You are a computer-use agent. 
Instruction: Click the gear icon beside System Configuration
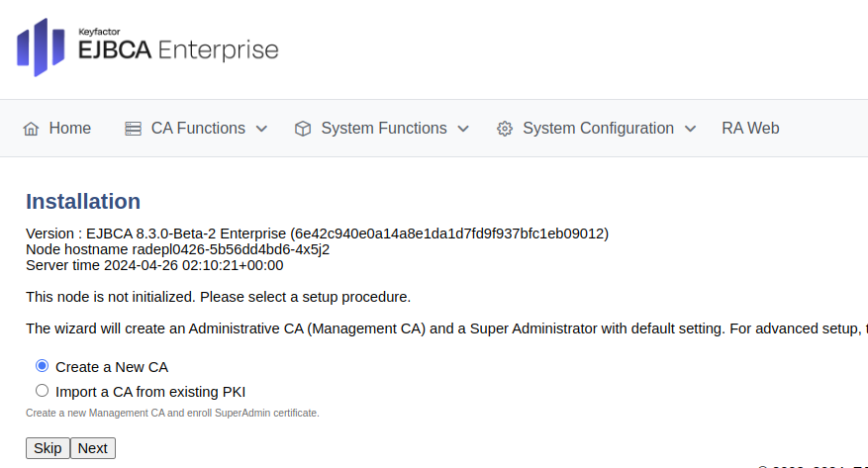pyautogui.click(x=505, y=129)
